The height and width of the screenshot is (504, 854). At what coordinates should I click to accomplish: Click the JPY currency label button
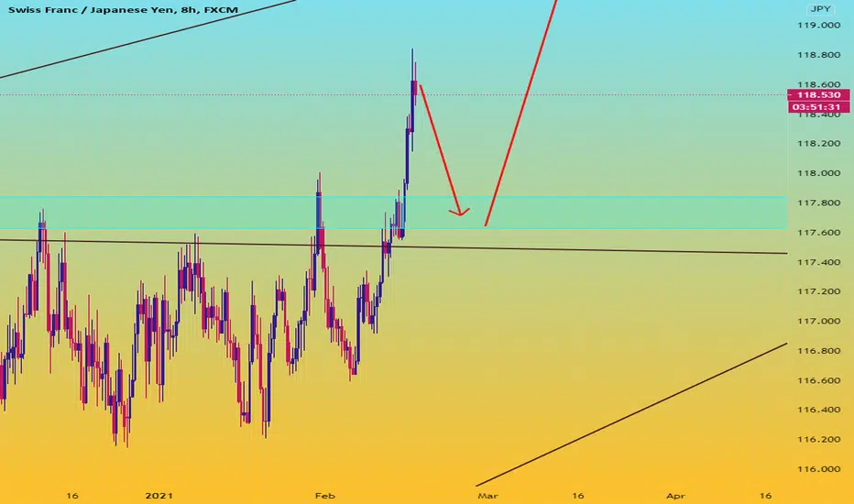point(820,9)
